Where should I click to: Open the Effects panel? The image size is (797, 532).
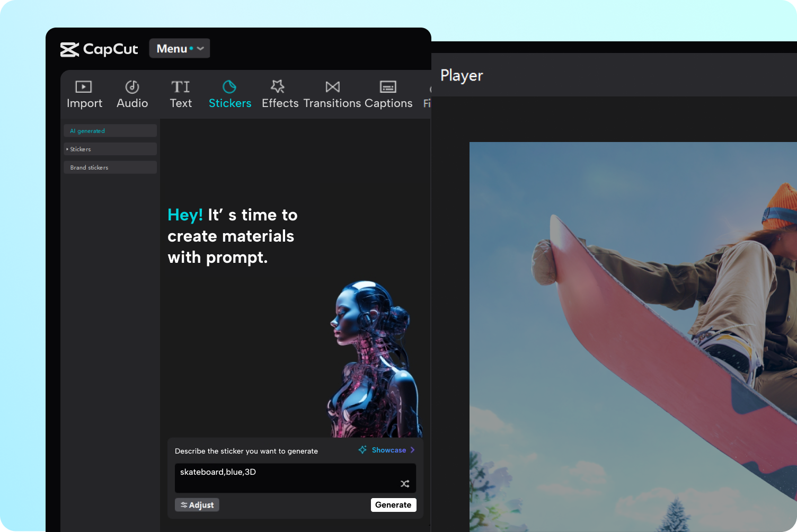coord(280,94)
